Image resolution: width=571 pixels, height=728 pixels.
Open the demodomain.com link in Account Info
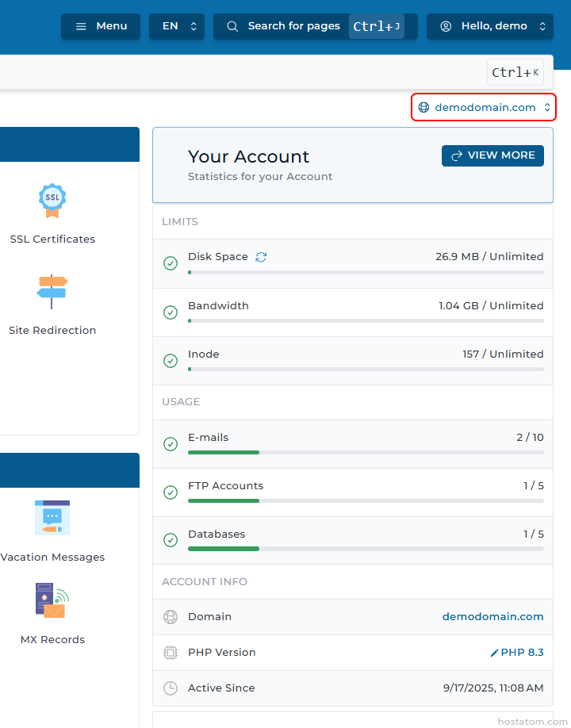click(492, 617)
